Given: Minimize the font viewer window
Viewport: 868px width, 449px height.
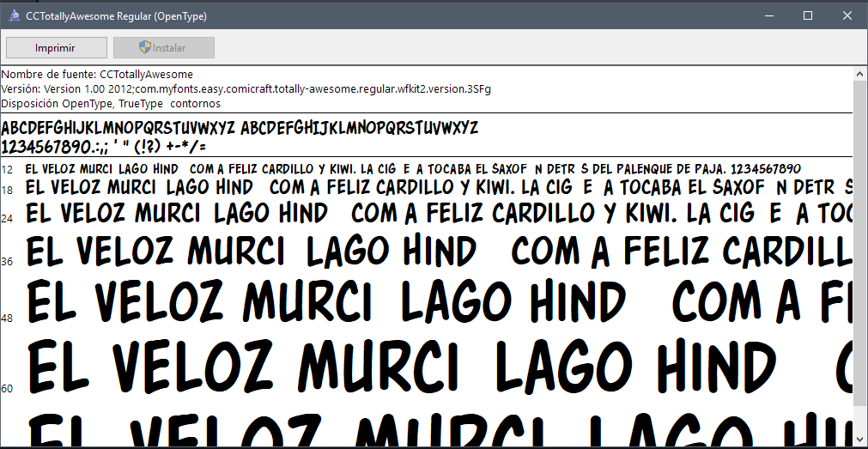Looking at the screenshot, I should point(768,15).
